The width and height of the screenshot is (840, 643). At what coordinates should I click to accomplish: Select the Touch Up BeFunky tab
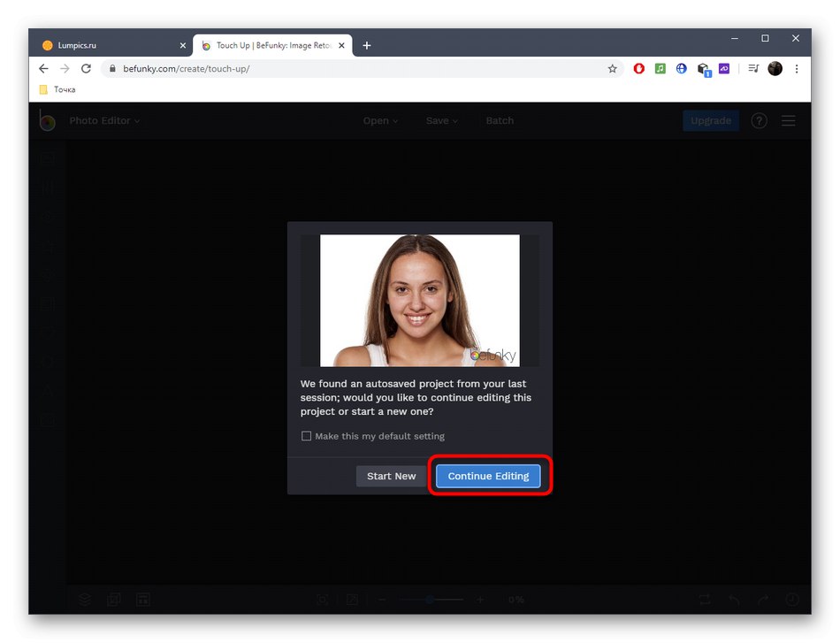click(273, 45)
